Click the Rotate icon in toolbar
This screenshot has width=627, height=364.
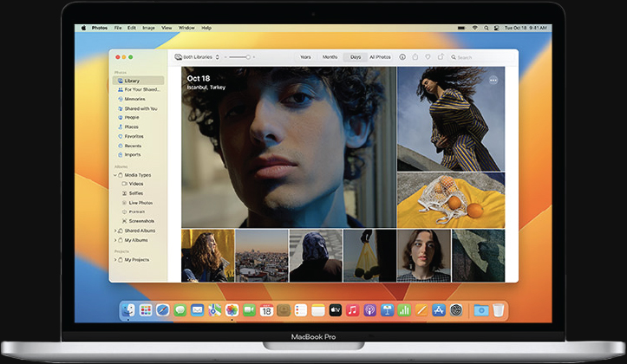click(x=441, y=57)
